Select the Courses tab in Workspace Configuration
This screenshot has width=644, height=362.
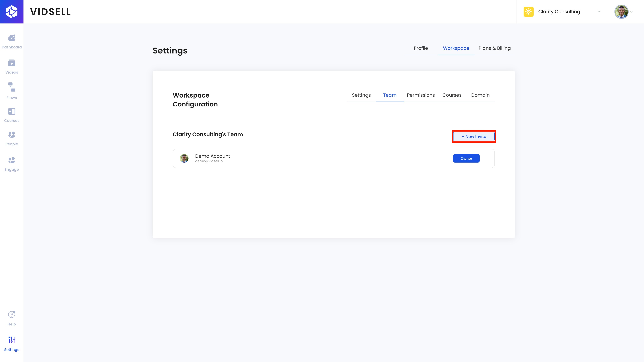point(451,95)
